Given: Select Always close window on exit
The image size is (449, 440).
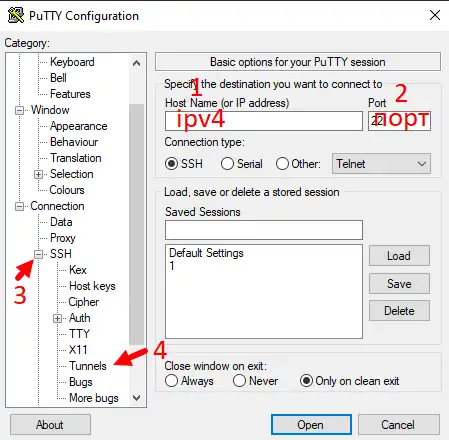Looking at the screenshot, I should click(x=171, y=381).
